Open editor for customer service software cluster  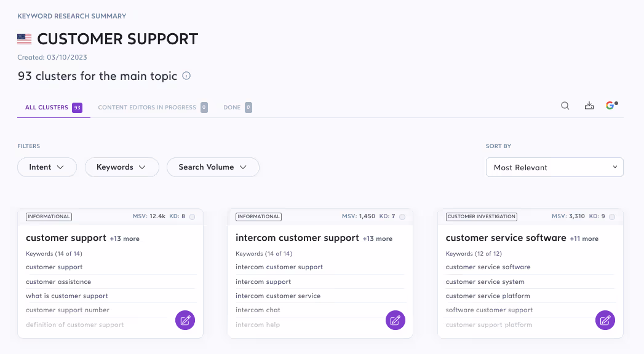click(605, 320)
